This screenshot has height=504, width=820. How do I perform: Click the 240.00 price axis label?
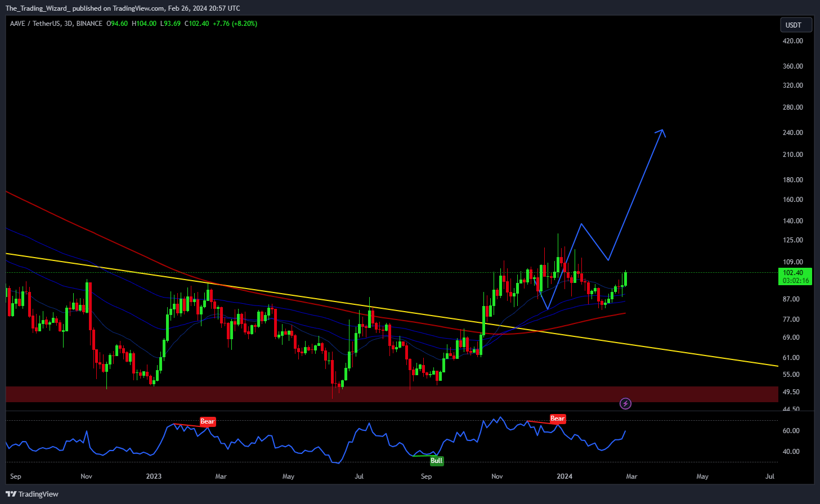[792, 133]
